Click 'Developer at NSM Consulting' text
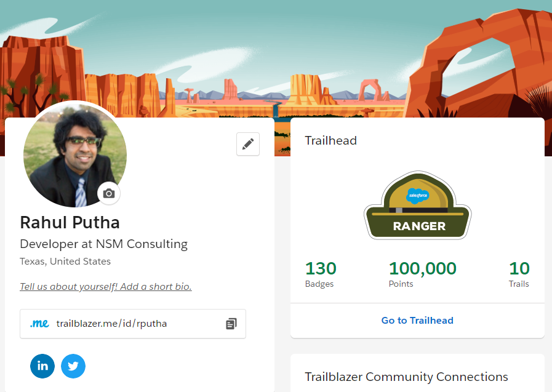This screenshot has height=392, width=552. point(104,244)
